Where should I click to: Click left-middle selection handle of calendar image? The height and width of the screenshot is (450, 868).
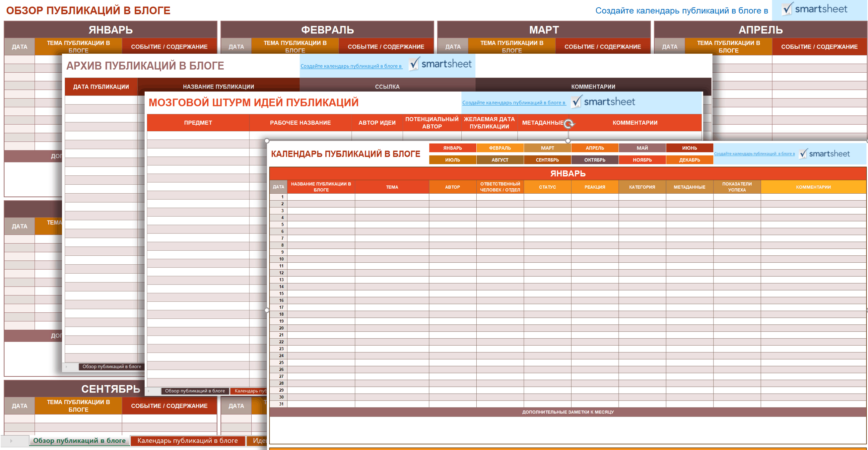pyautogui.click(x=267, y=310)
